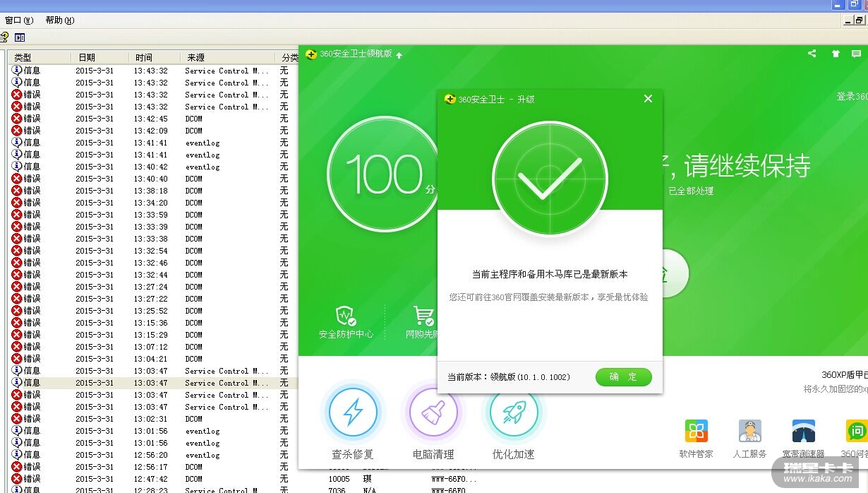Open 电脑清理 broom cleanup icon
The height and width of the screenshot is (493, 868).
433,412
